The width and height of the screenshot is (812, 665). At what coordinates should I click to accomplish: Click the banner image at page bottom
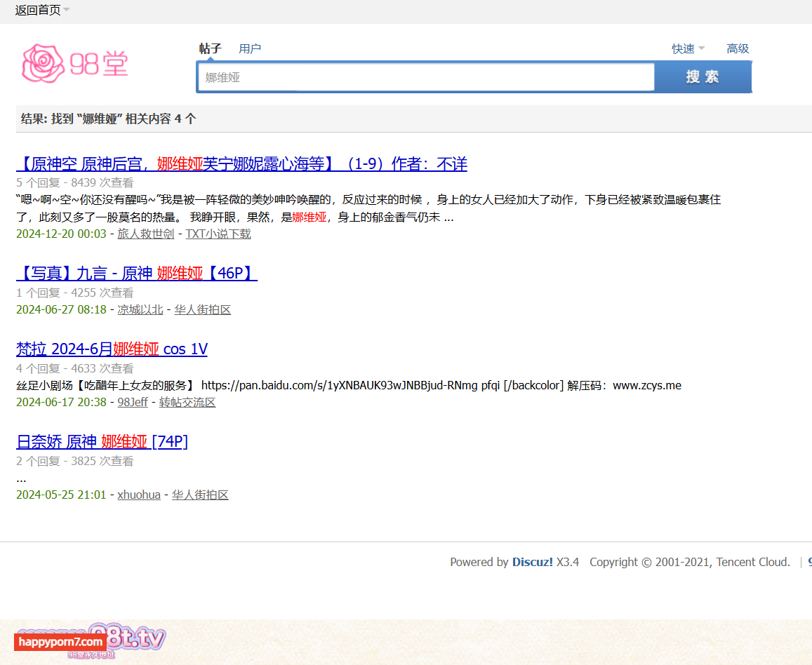point(91,641)
